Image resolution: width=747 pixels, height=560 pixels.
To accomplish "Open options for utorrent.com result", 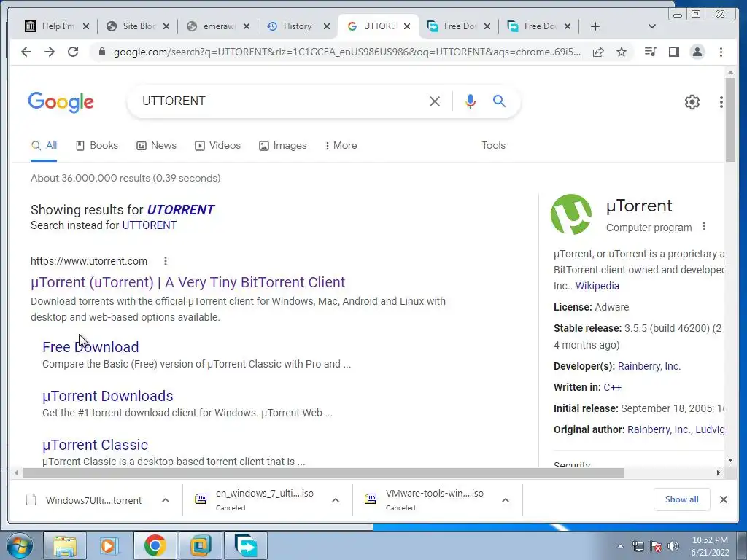I will (166, 261).
